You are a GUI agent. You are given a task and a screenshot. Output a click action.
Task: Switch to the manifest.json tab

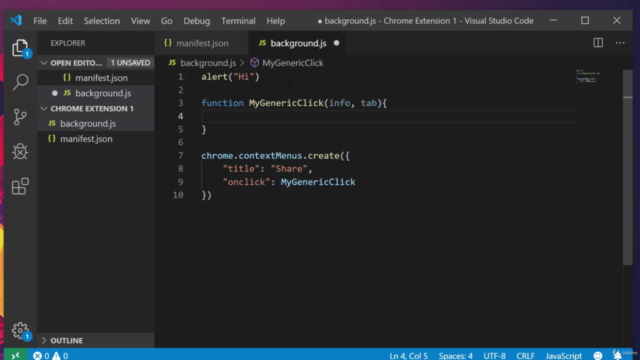coord(202,43)
